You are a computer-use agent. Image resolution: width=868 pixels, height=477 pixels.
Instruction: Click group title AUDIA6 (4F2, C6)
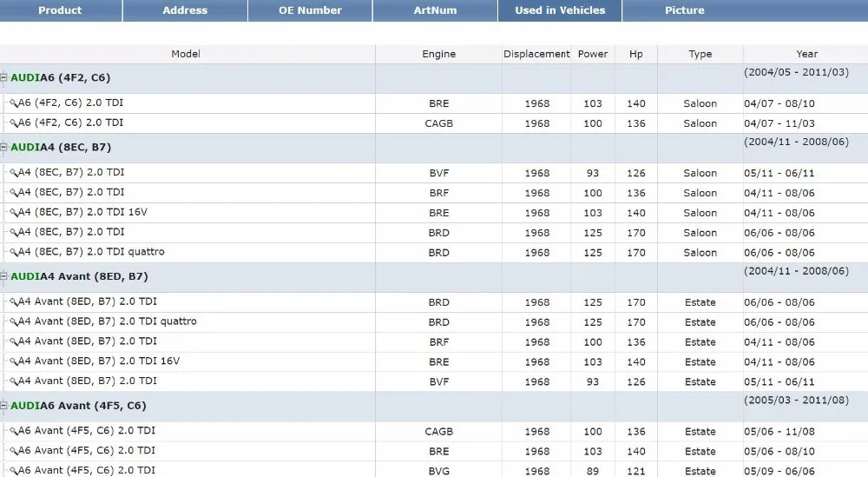(61, 77)
